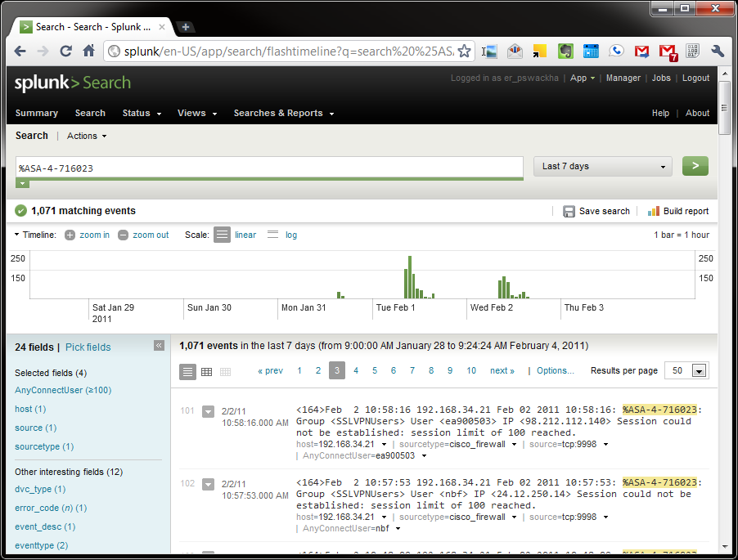The height and width of the screenshot is (560, 738).
Task: Open results Options link
Action: coord(556,370)
